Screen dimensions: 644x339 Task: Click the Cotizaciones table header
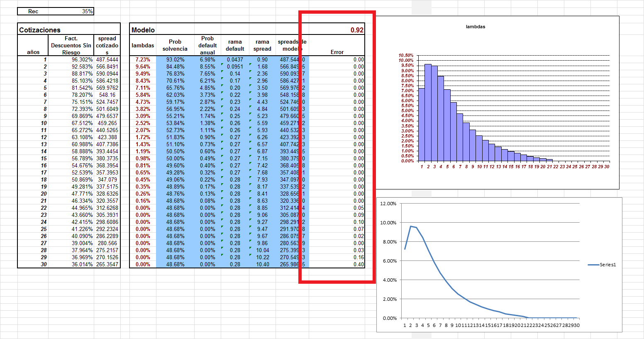click(x=69, y=29)
